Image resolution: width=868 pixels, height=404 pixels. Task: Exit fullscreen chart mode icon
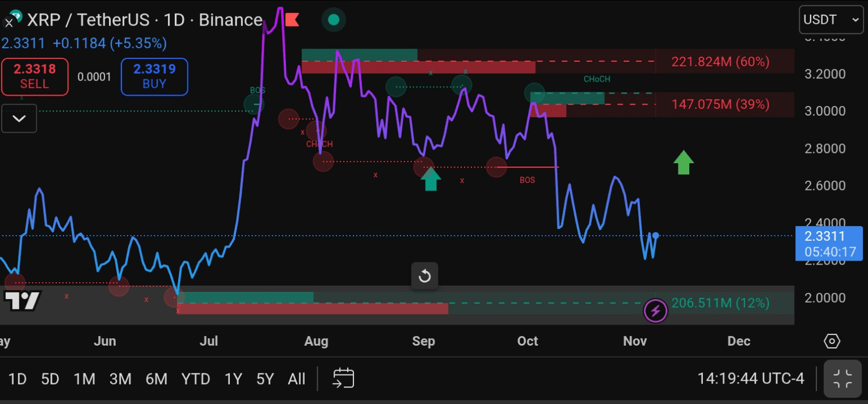(x=842, y=379)
